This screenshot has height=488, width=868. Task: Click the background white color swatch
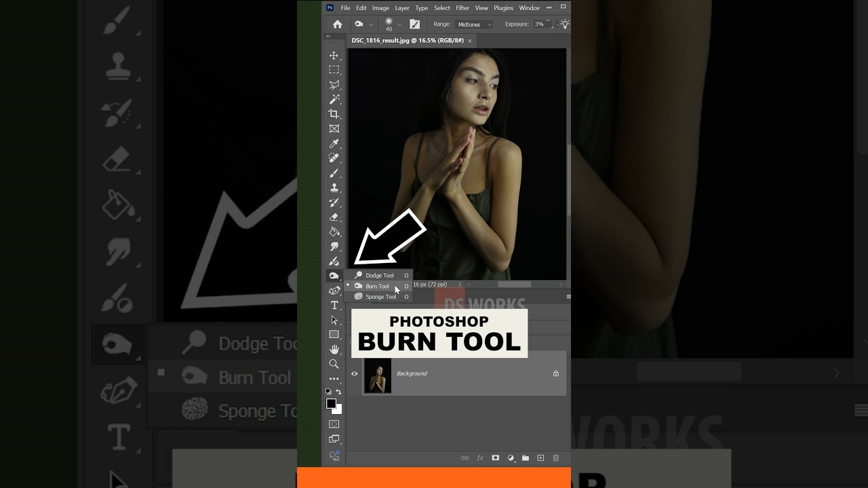pyautogui.click(x=338, y=410)
